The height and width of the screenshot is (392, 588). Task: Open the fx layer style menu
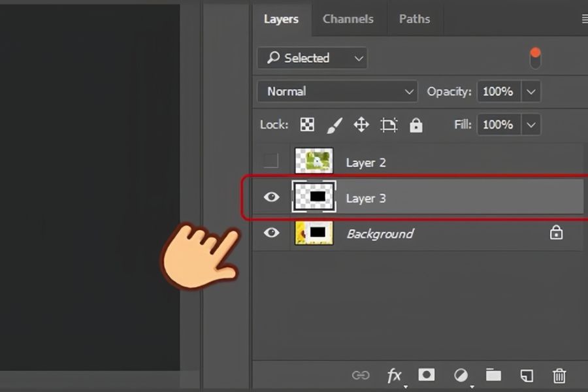[394, 375]
